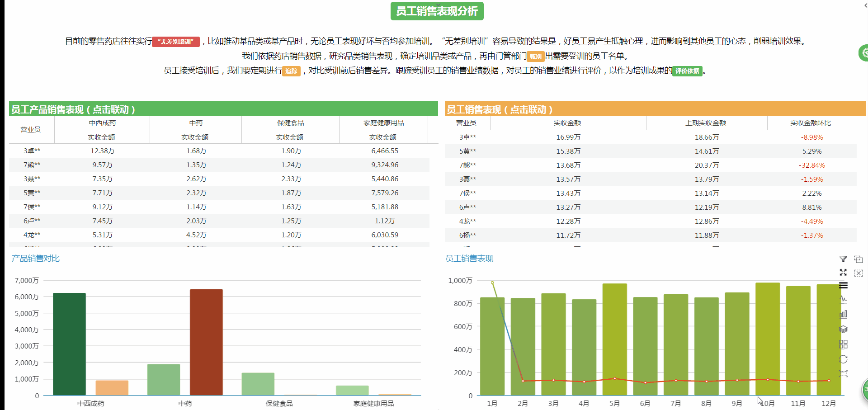Toggle the box-select icon at toolbar bottom
868x410 pixels.
(843, 372)
